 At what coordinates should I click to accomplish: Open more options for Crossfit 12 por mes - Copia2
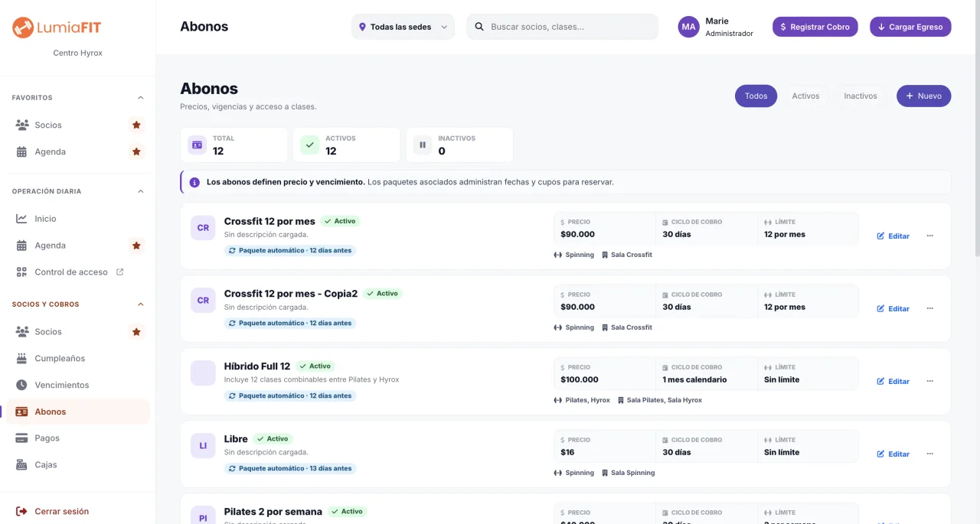(930, 308)
